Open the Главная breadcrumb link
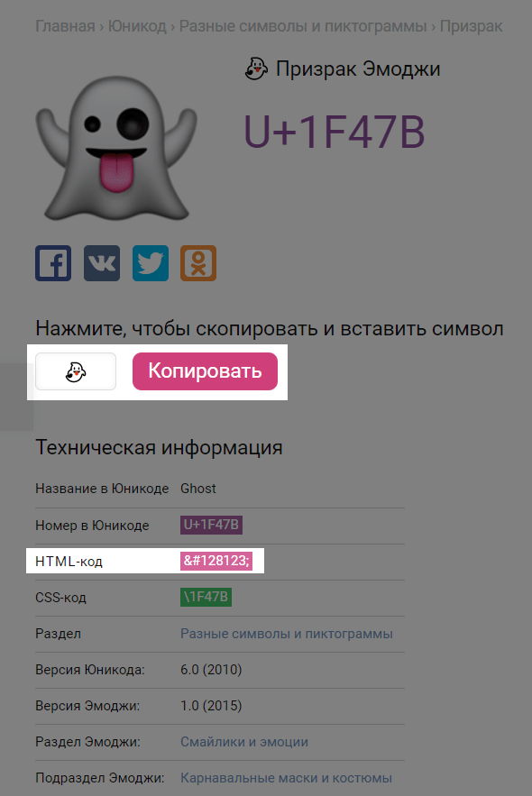The width and height of the screenshot is (532, 796). 65,26
